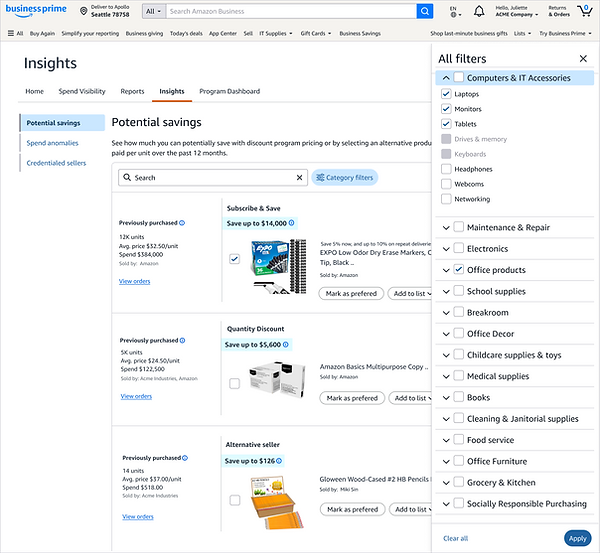This screenshot has height=553, width=600.
Task: Open the shopping cart
Action: [585, 10]
